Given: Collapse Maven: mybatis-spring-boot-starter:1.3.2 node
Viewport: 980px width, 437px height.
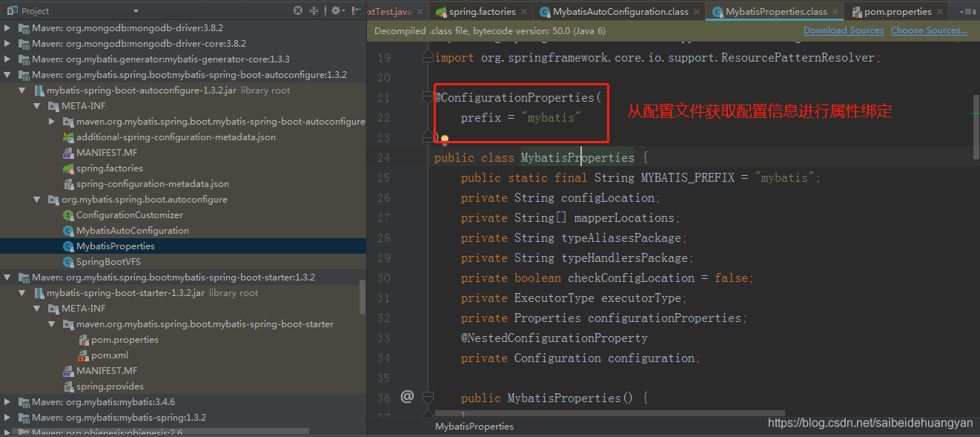Looking at the screenshot, I should coord(8,277).
